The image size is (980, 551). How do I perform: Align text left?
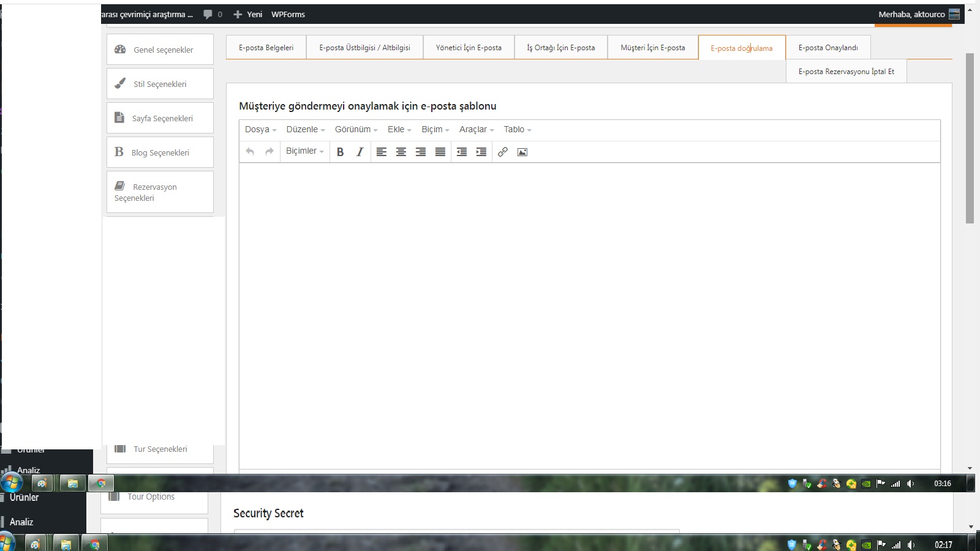pyautogui.click(x=381, y=152)
